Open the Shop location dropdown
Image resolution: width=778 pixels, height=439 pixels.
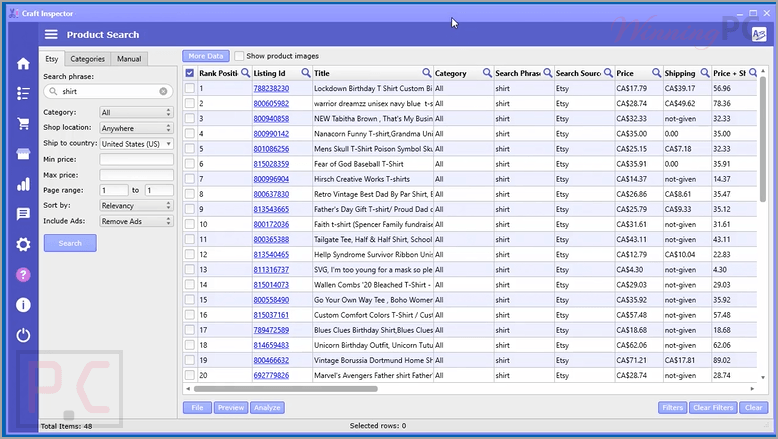click(136, 128)
